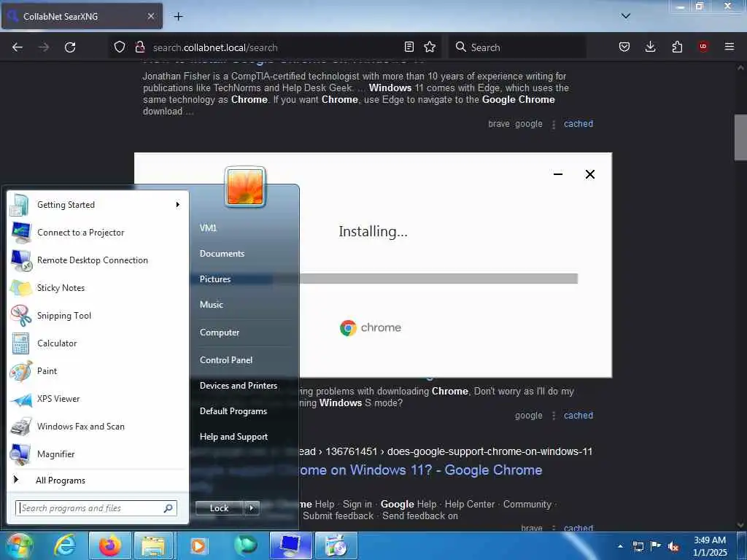Open Music library from Start menu
The width and height of the screenshot is (747, 560).
click(x=212, y=305)
